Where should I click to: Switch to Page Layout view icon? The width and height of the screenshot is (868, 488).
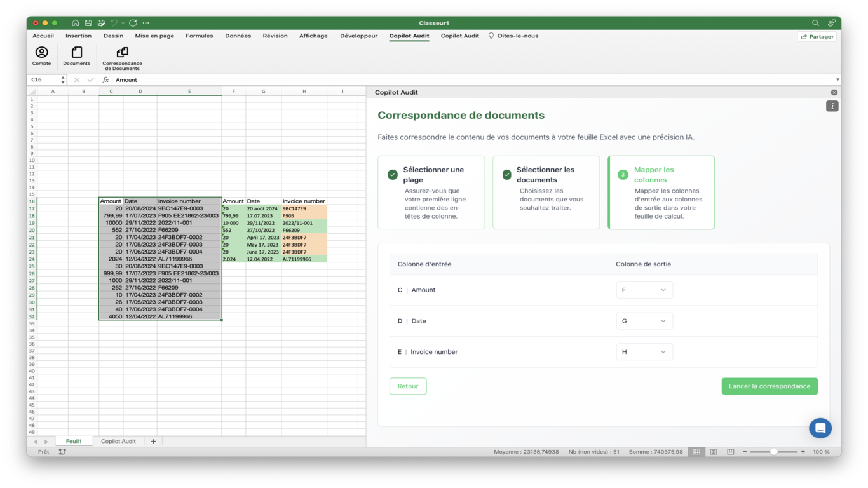coord(714,452)
